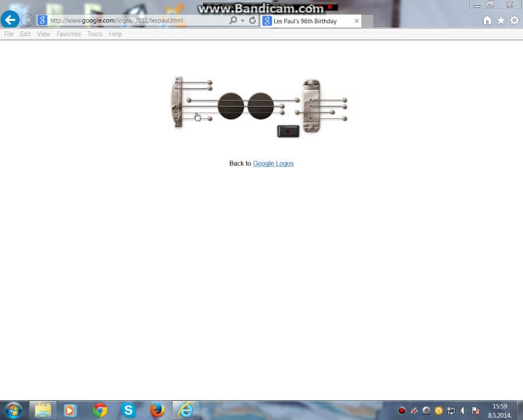Switch to Internet Explorer in the taskbar

[186, 410]
